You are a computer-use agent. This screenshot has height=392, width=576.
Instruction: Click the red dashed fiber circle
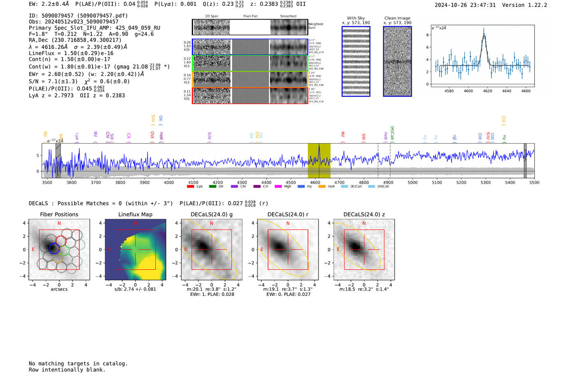pos(60,241)
